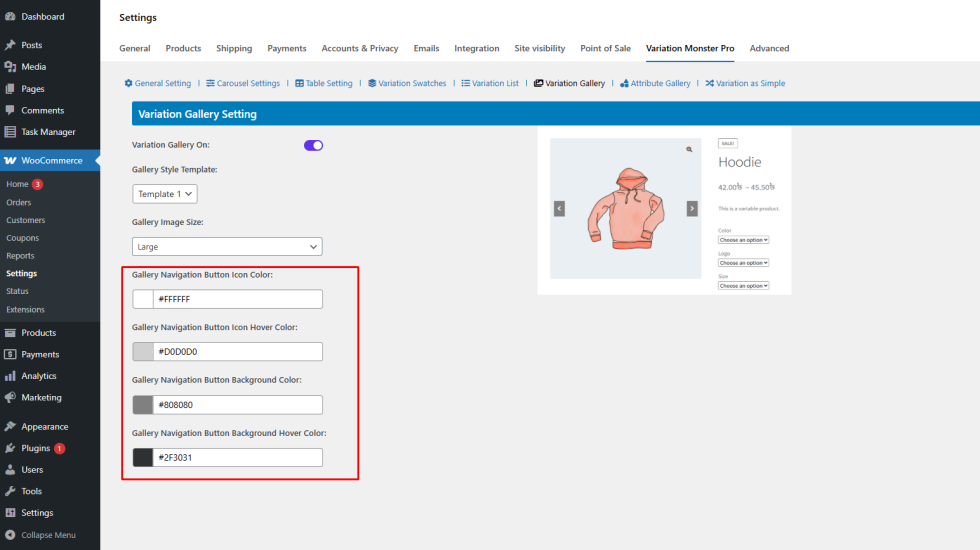980x550 pixels.
Task: Click the Appearance brush icon
Action: (x=10, y=426)
